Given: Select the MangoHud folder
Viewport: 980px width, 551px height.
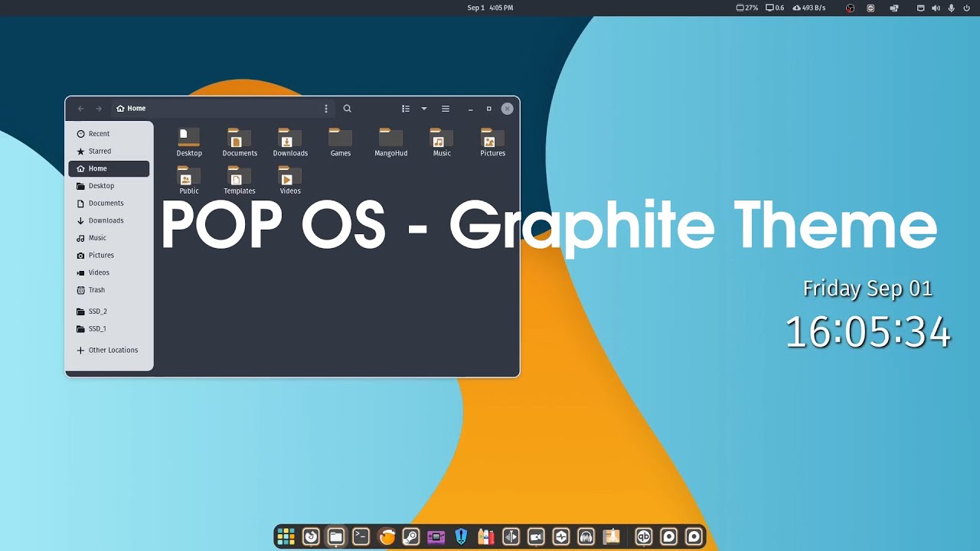Looking at the screenshot, I should (391, 142).
